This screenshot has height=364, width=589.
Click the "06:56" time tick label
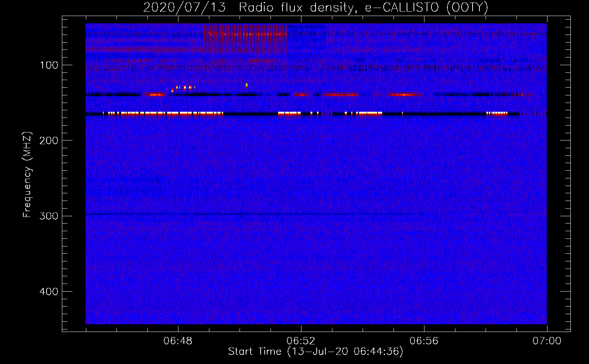[424, 341]
